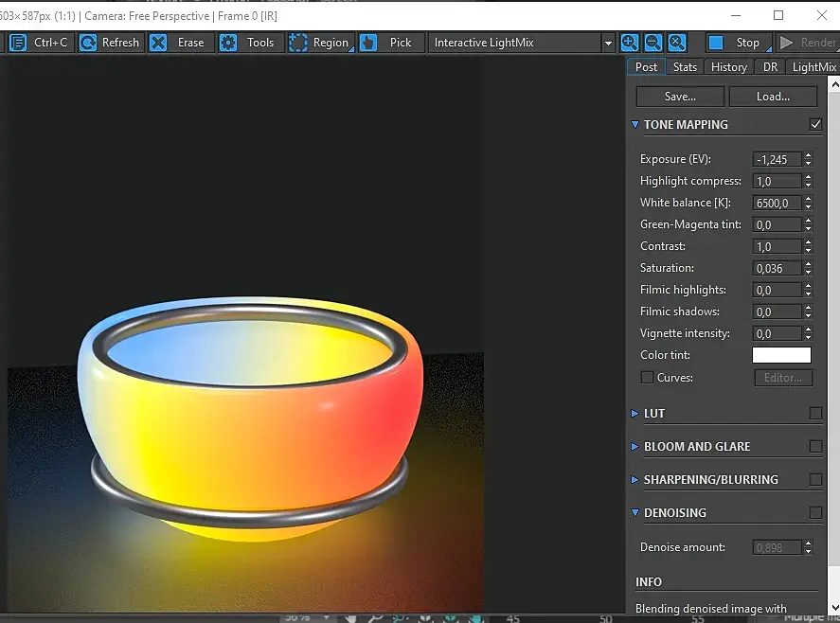
Task: Stop the render with Stop button
Action: click(x=737, y=43)
